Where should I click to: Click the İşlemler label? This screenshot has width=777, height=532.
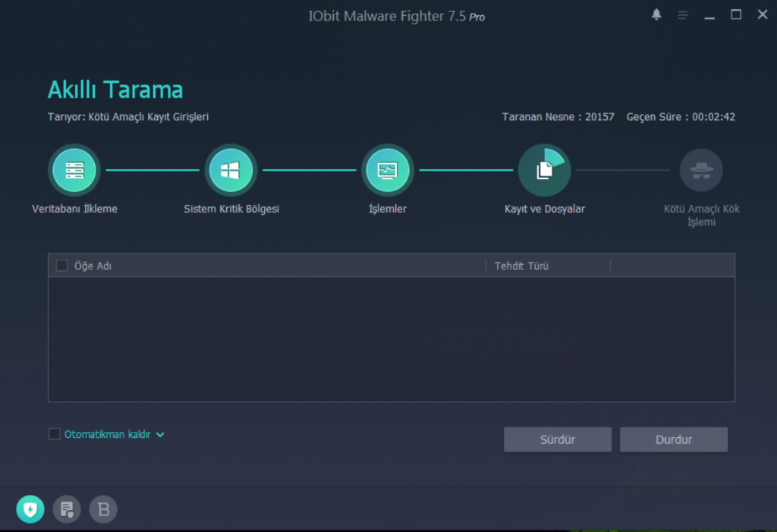click(x=388, y=209)
